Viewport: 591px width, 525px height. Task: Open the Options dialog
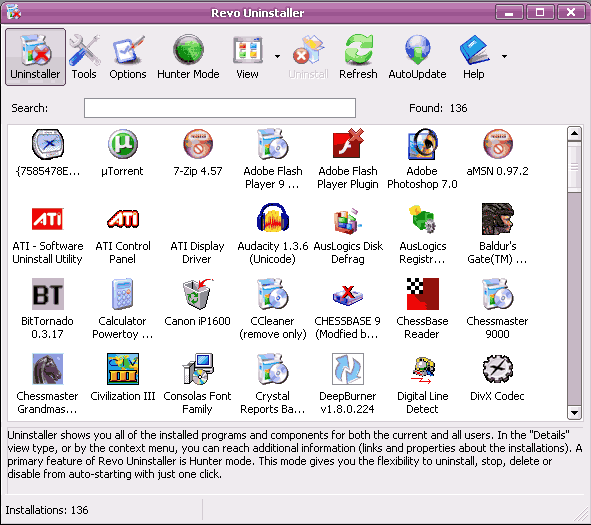[128, 57]
